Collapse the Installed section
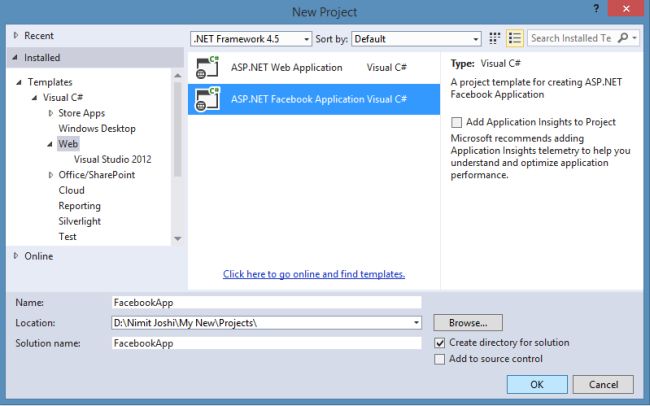The width and height of the screenshot is (650, 406). pyautogui.click(x=15, y=58)
